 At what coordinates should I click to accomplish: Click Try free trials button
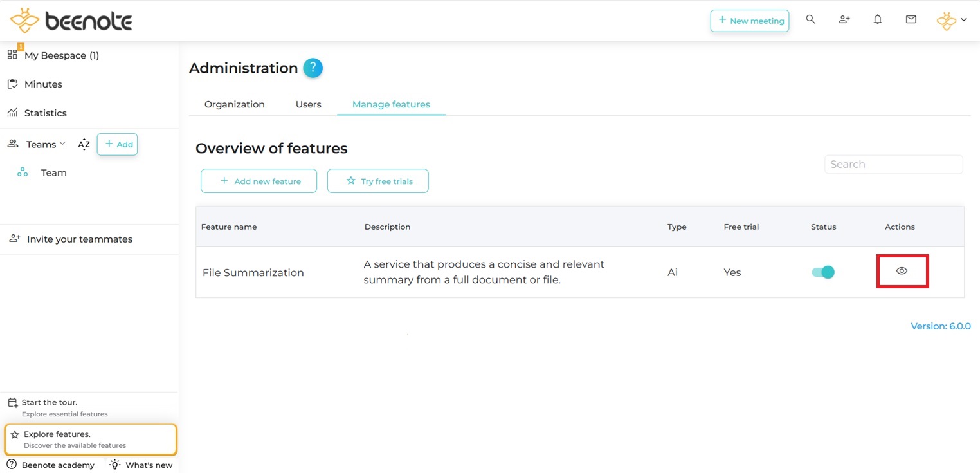point(377,181)
